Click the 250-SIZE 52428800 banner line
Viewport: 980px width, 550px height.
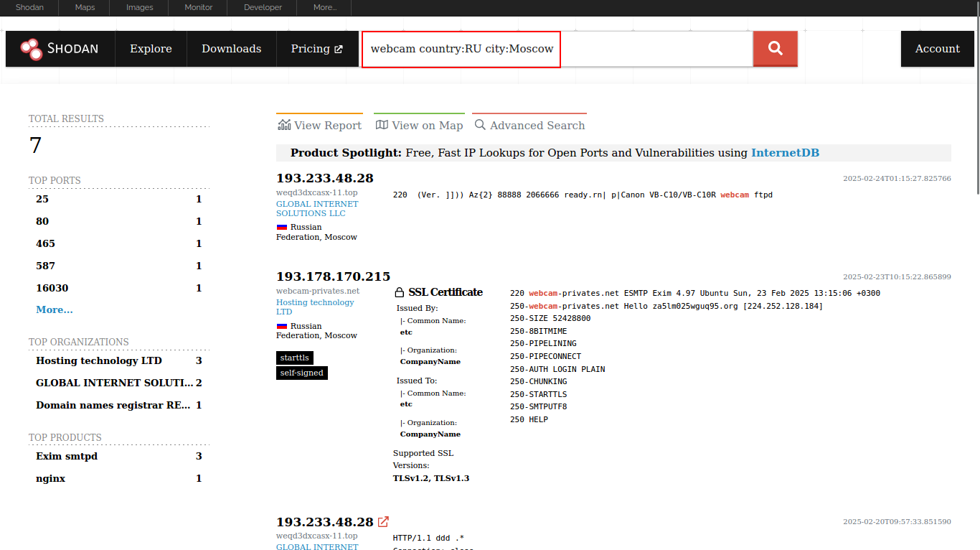click(x=550, y=318)
